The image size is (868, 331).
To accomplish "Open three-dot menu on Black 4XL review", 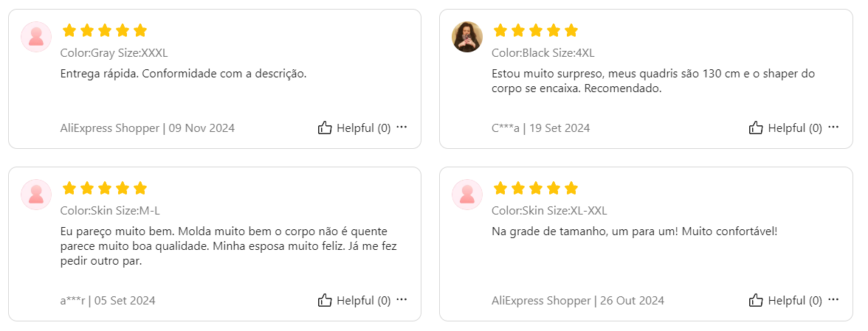I will 833,128.
